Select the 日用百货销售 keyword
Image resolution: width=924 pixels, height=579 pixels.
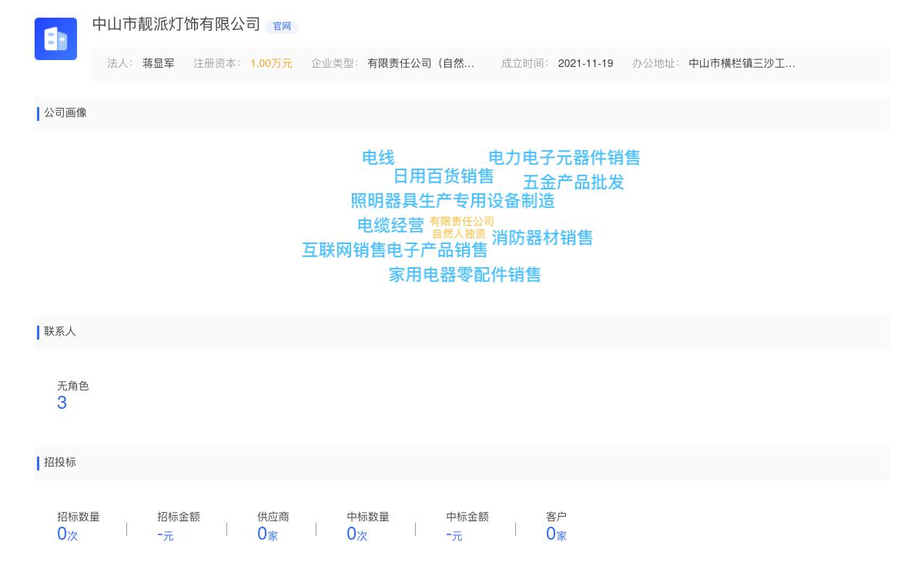(444, 176)
